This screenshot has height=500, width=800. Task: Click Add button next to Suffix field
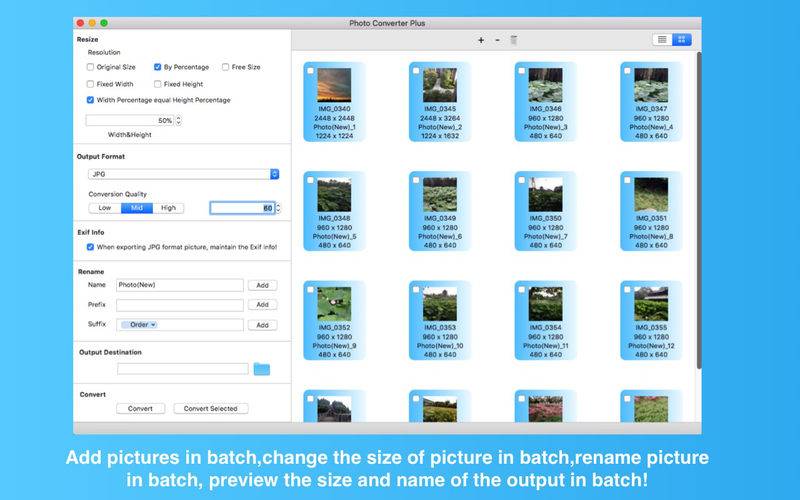click(x=262, y=325)
